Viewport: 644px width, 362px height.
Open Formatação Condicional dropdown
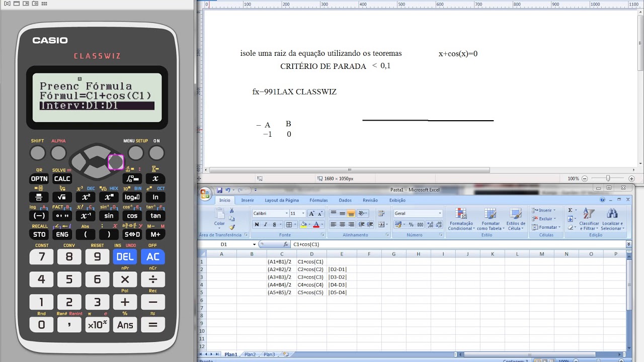tap(461, 219)
